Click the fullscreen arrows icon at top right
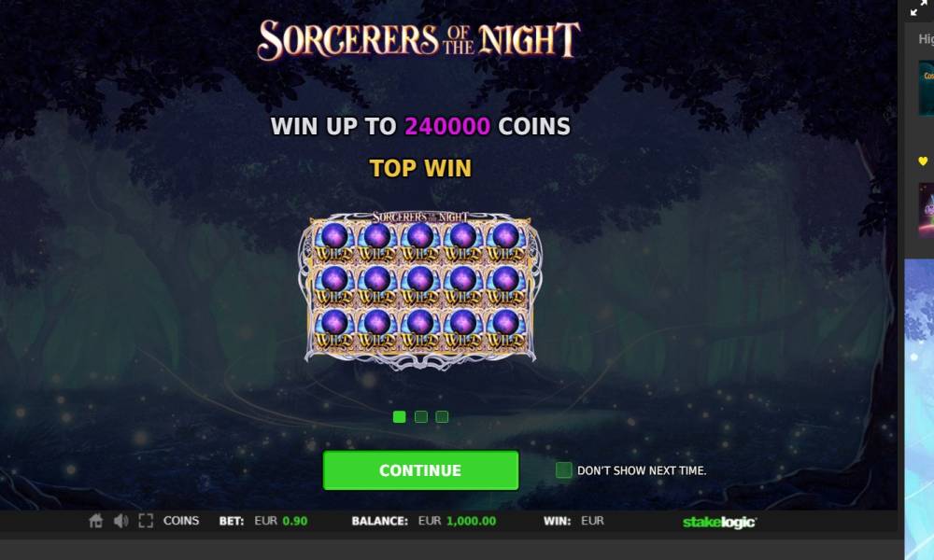 click(x=919, y=8)
